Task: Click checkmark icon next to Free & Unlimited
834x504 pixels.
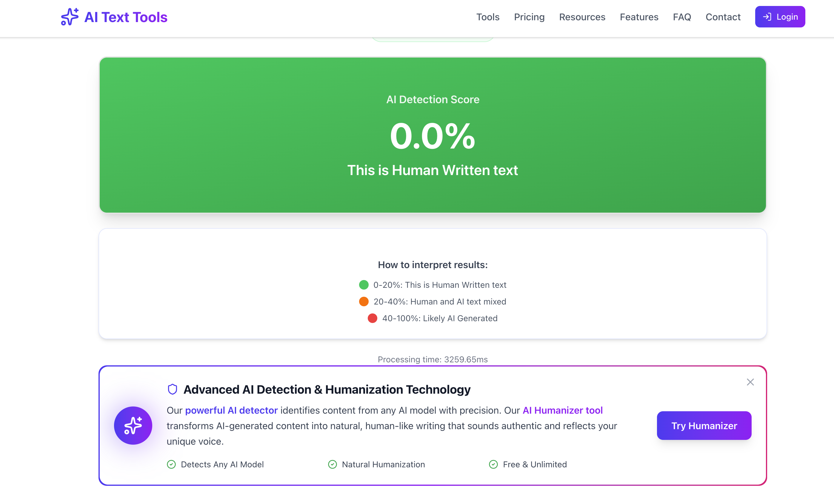Action: tap(493, 464)
